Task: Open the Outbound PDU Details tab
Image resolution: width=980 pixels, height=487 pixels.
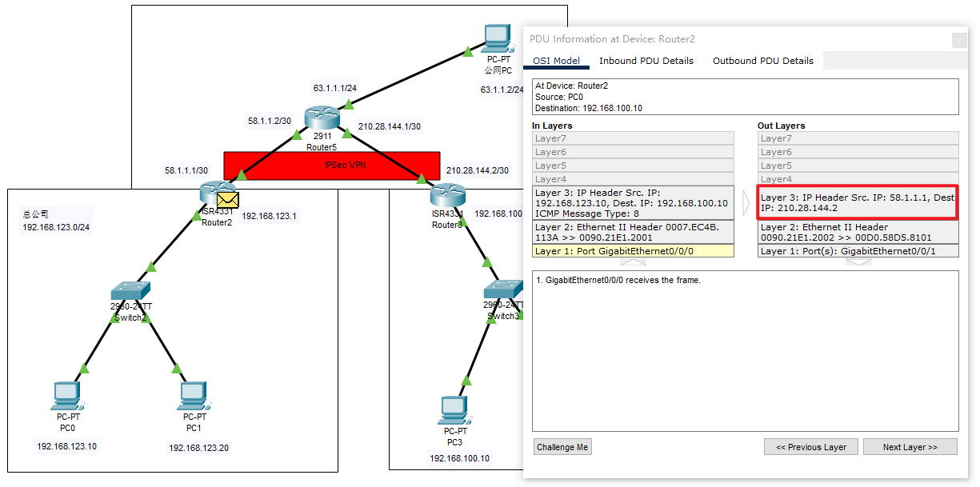Action: 762,61
